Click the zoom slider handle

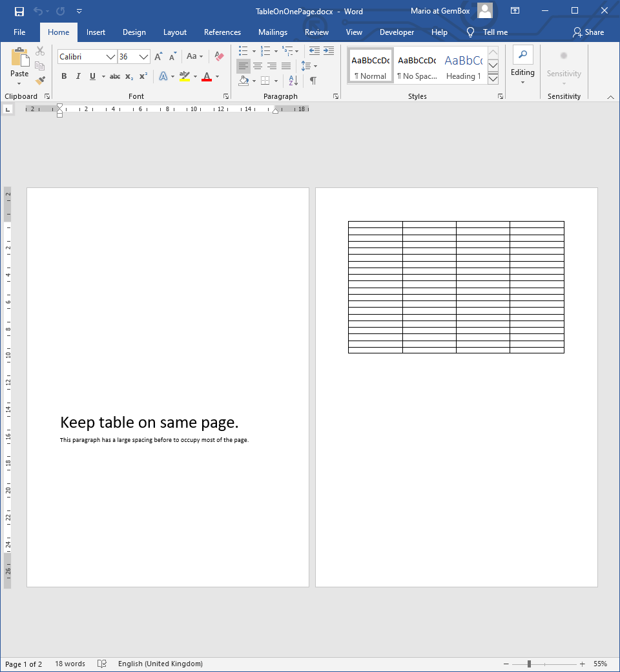[x=529, y=664]
